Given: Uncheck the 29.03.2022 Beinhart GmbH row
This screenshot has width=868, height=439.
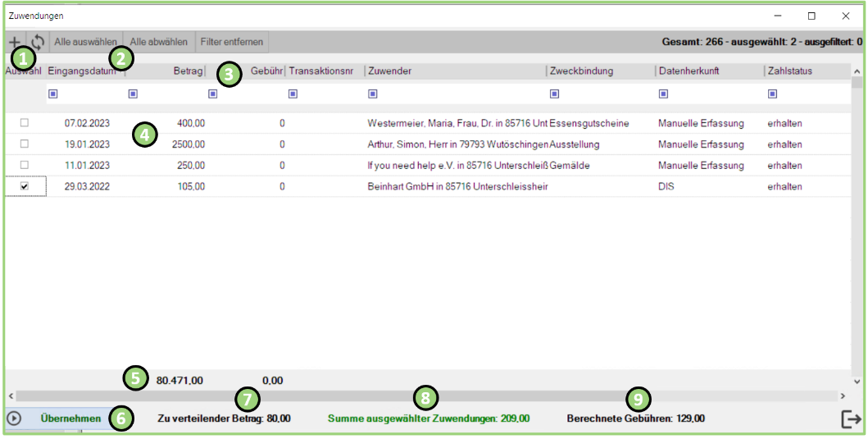Looking at the screenshot, I should coord(25,187).
